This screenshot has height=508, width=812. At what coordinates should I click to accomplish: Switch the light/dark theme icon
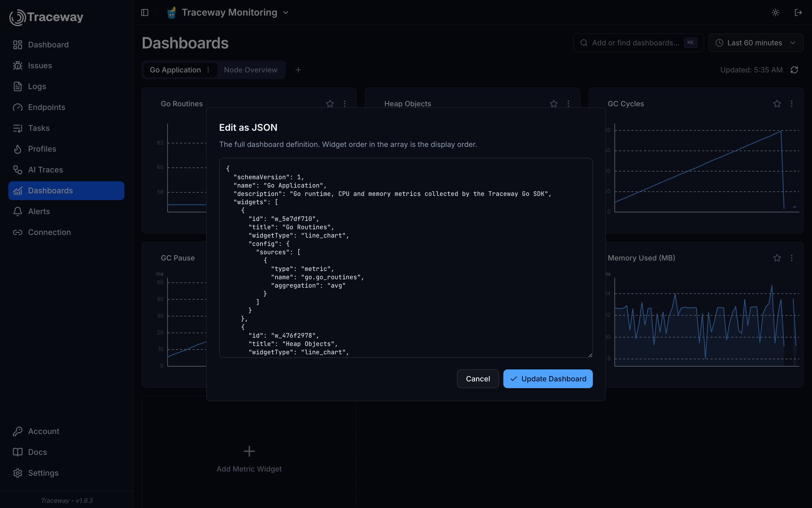(775, 13)
